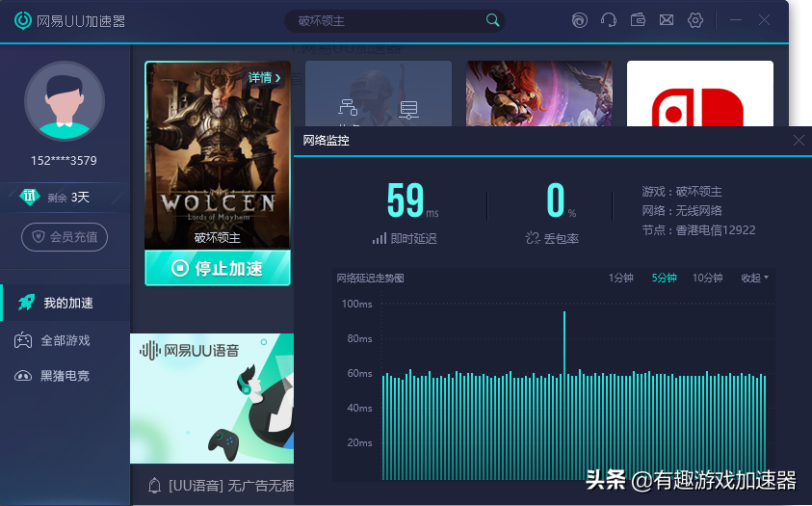
Task: Open settings gear icon
Action: 694,20
